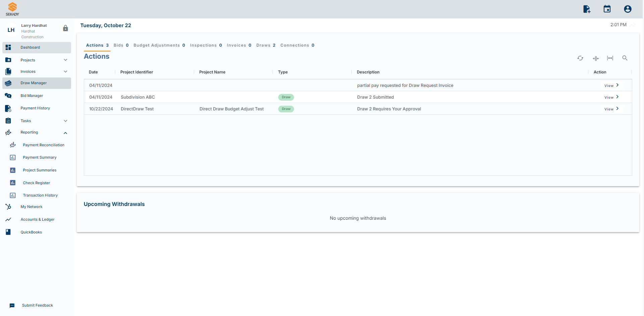Collapse the Reporting section
This screenshot has width=644, height=316.
[65, 133]
